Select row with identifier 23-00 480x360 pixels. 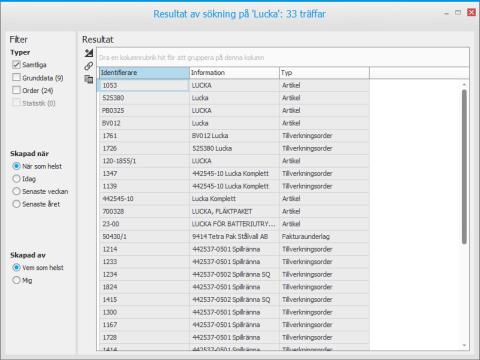(x=234, y=224)
